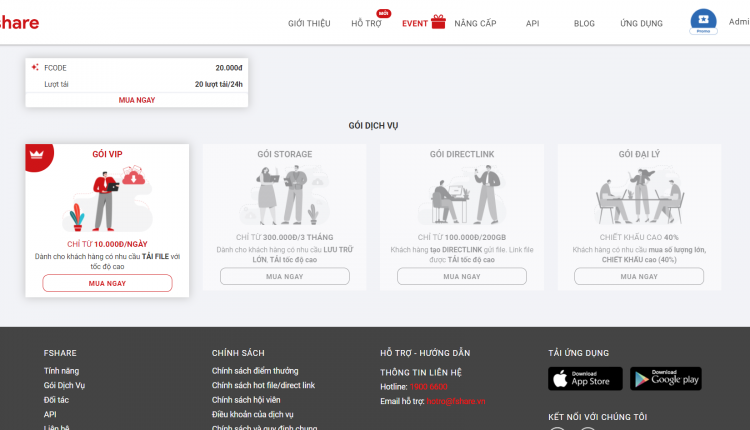750x430 pixels.
Task: Click 'CHỈ TỪ 100.000Đ/200GB' text
Action: [462, 237]
